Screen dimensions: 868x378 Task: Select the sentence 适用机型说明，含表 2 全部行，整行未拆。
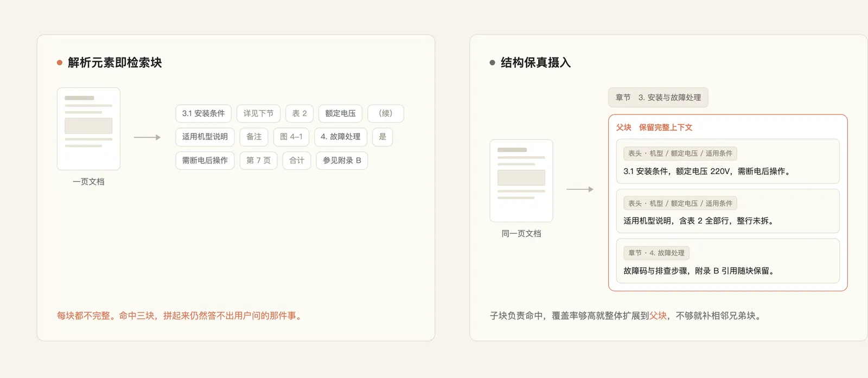click(x=700, y=221)
